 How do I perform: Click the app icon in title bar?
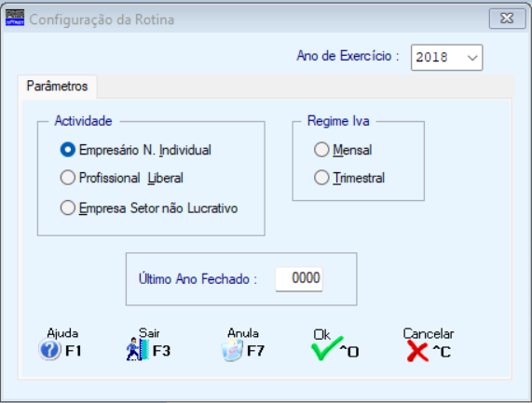click(x=15, y=18)
